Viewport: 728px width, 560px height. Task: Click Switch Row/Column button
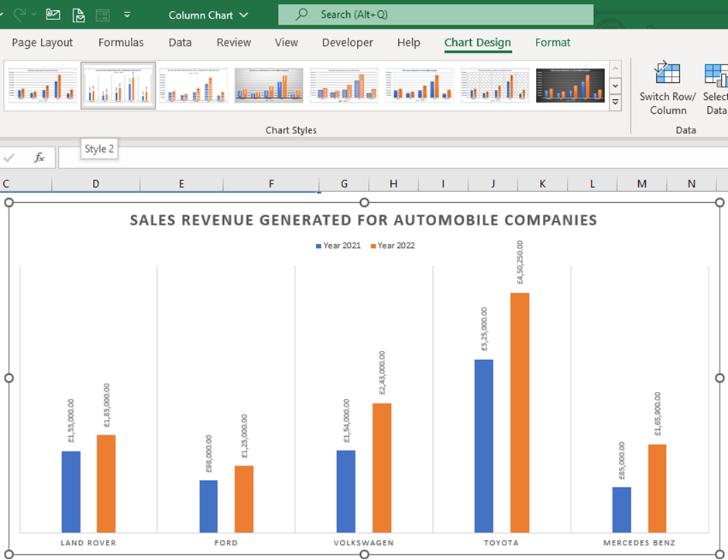(x=668, y=88)
